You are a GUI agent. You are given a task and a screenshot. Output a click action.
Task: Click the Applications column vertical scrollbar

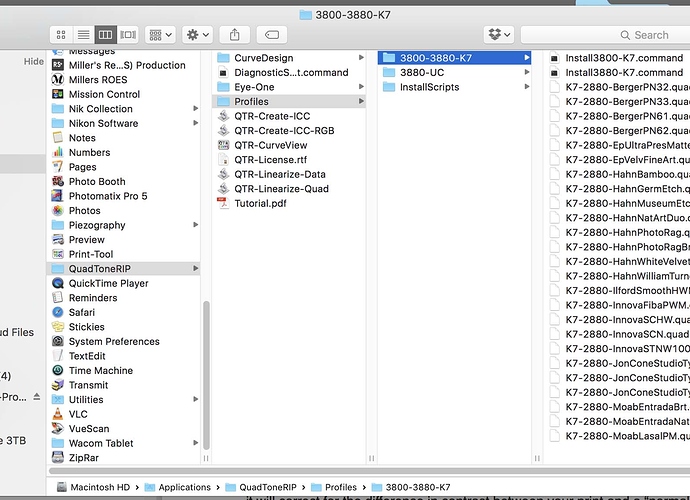pyautogui.click(x=206, y=374)
